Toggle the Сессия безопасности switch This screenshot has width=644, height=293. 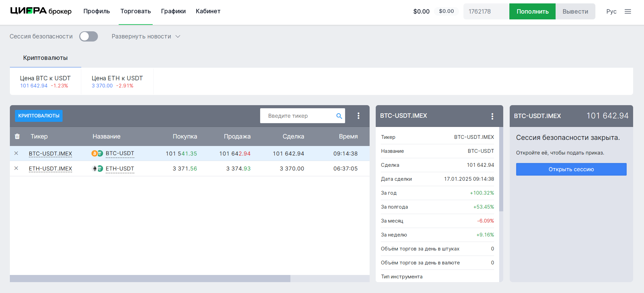point(88,36)
